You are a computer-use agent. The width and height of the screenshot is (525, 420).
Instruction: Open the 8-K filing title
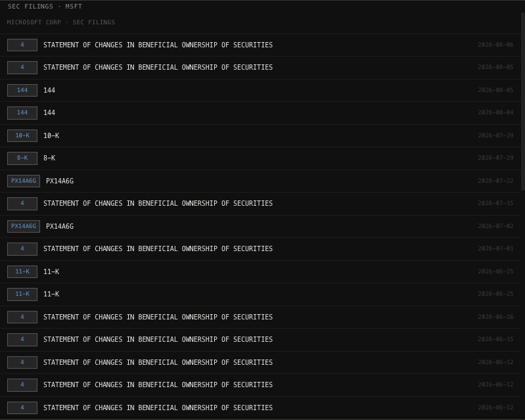(x=49, y=158)
